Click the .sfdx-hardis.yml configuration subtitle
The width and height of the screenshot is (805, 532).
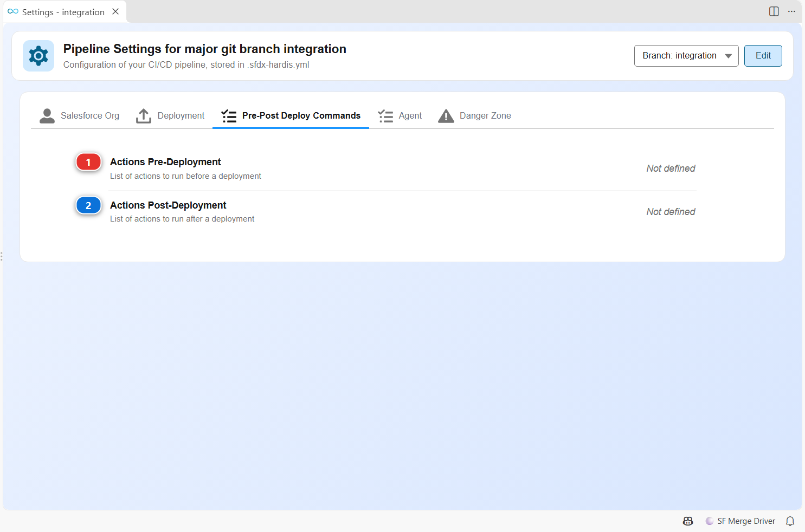186,65
